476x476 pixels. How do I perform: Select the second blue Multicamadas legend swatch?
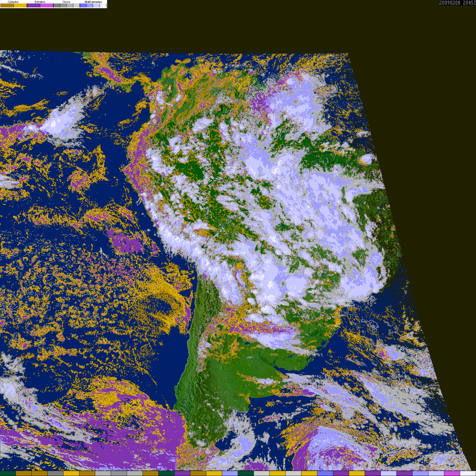(x=90, y=5)
